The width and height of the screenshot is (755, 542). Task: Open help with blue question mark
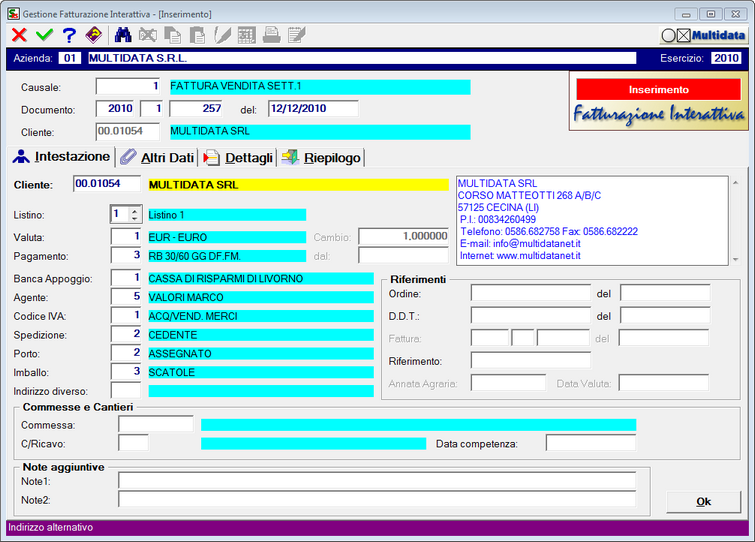point(69,35)
